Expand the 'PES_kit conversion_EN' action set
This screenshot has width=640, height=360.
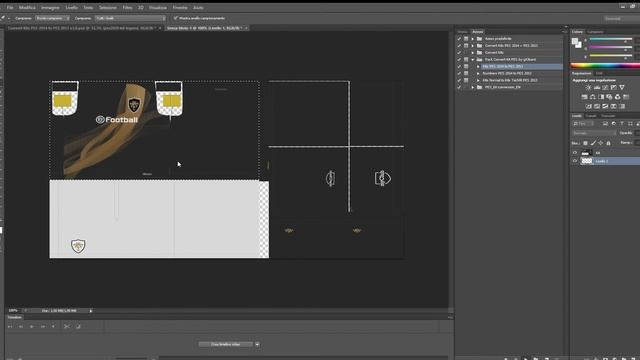pyautogui.click(x=473, y=87)
